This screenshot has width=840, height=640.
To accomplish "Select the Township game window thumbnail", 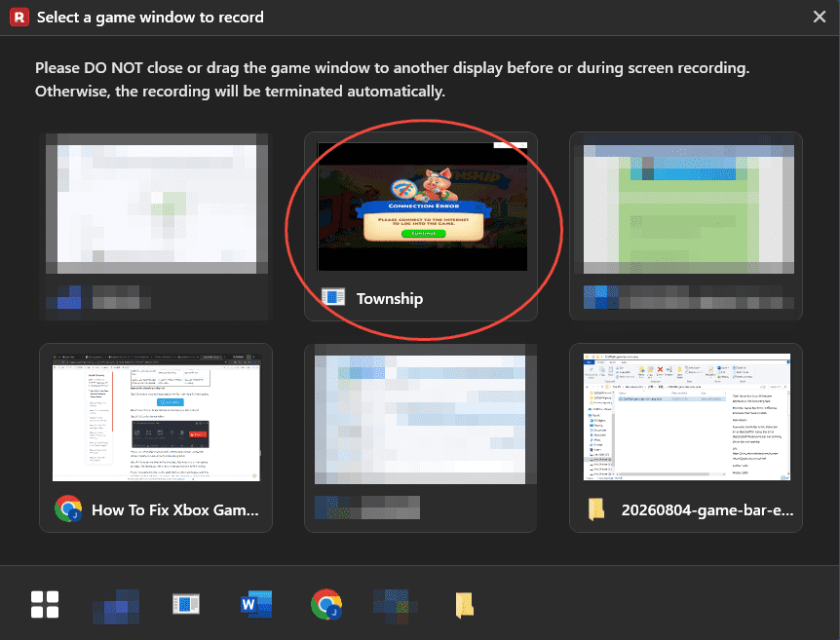I will (422, 207).
